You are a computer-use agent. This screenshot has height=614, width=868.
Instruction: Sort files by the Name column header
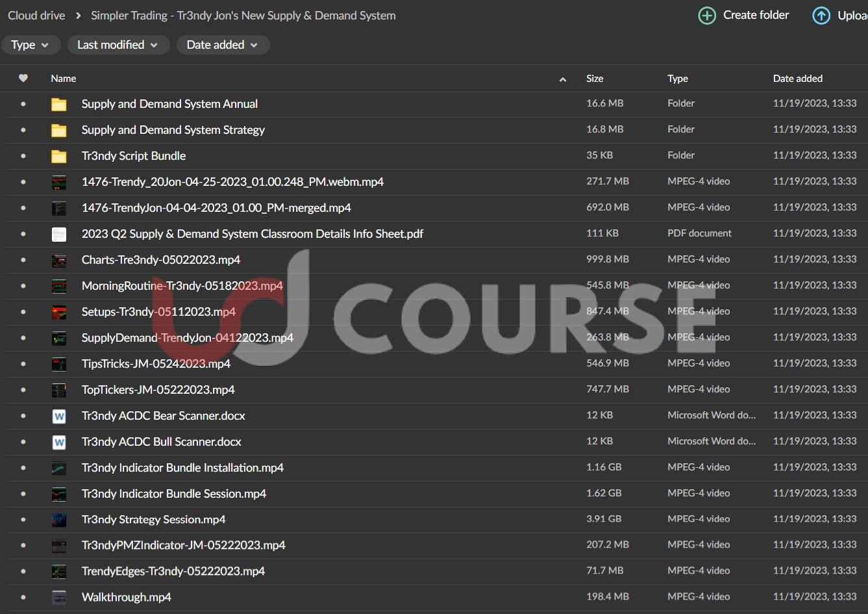point(64,78)
